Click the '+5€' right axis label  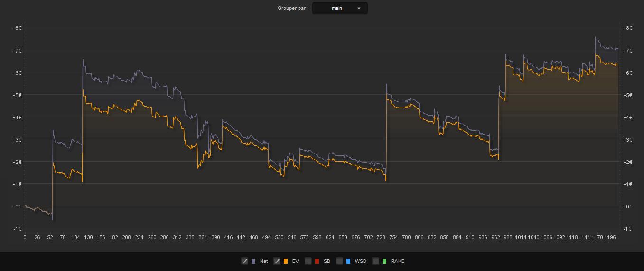(627, 95)
